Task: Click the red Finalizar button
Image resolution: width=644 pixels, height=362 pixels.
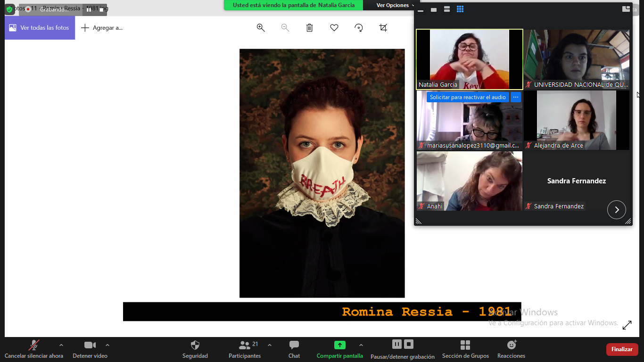Action: (x=622, y=349)
